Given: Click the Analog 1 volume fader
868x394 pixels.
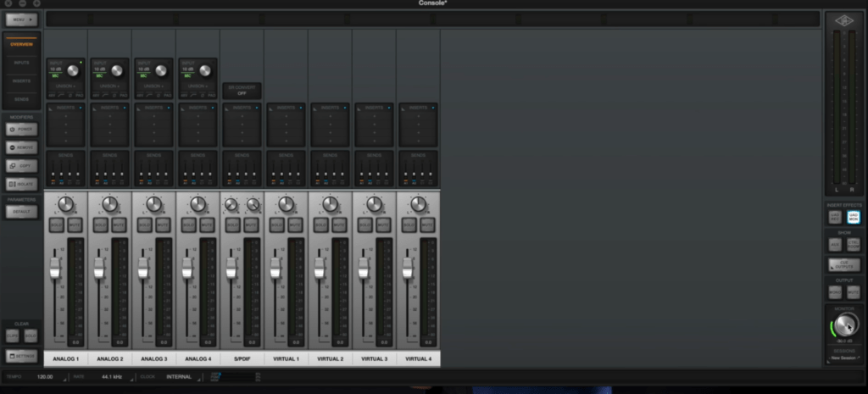Looking at the screenshot, I should (55, 268).
